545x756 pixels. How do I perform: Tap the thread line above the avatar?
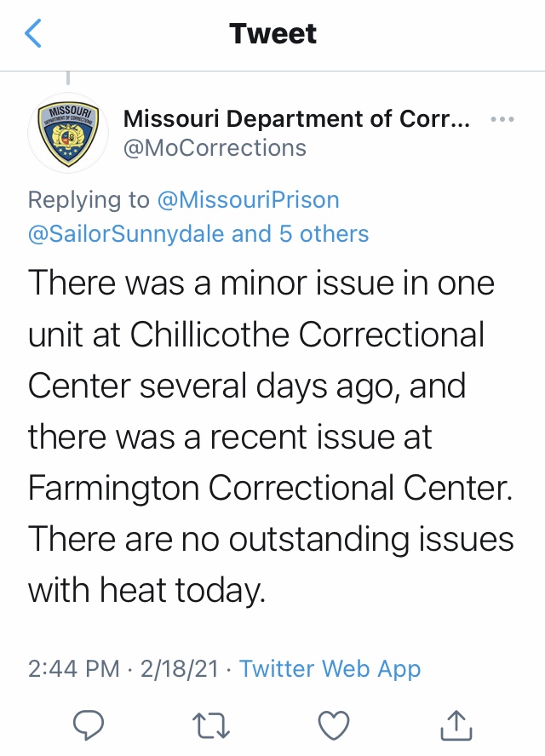[68, 80]
